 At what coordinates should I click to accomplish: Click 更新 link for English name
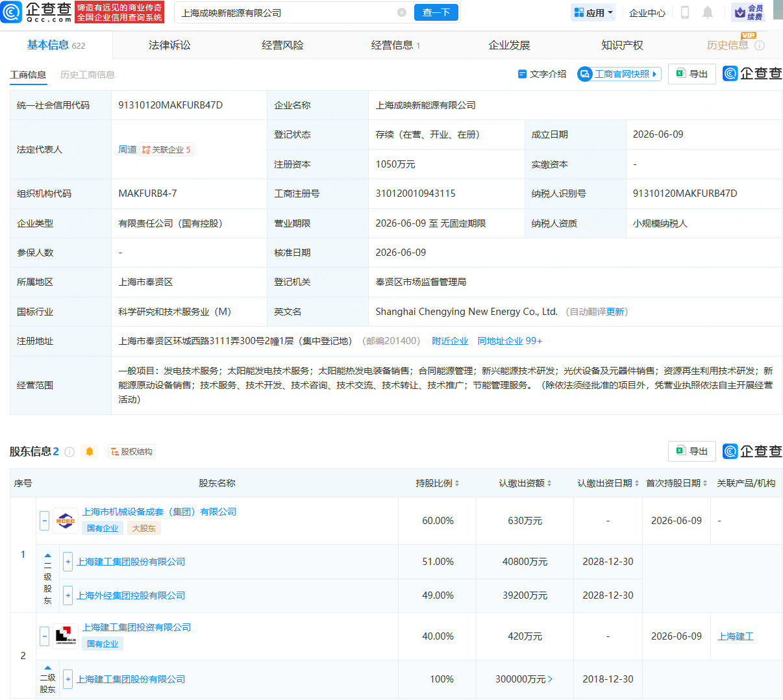(x=615, y=312)
